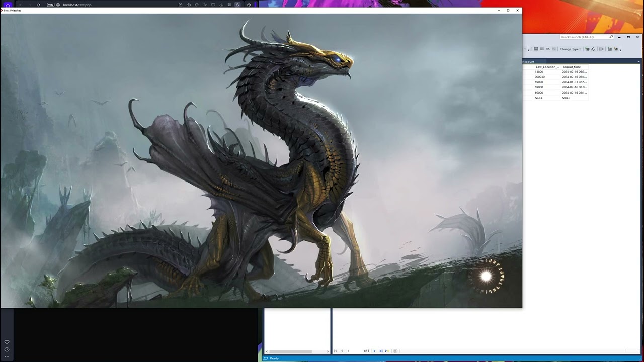Open the Change Type dropdown
This screenshot has width=644, height=362.
[570, 49]
